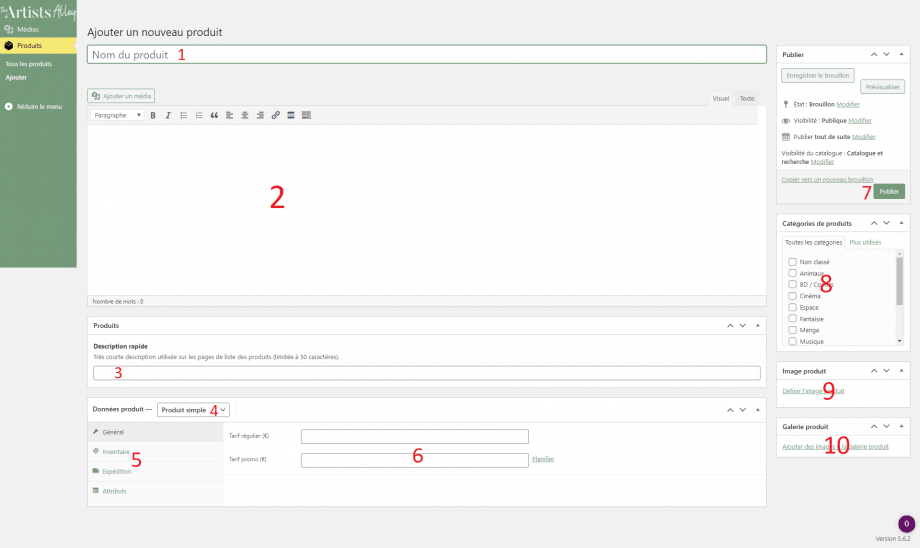The height and width of the screenshot is (548, 920).
Task: Click the Nom du produit field
Action: [x=427, y=55]
